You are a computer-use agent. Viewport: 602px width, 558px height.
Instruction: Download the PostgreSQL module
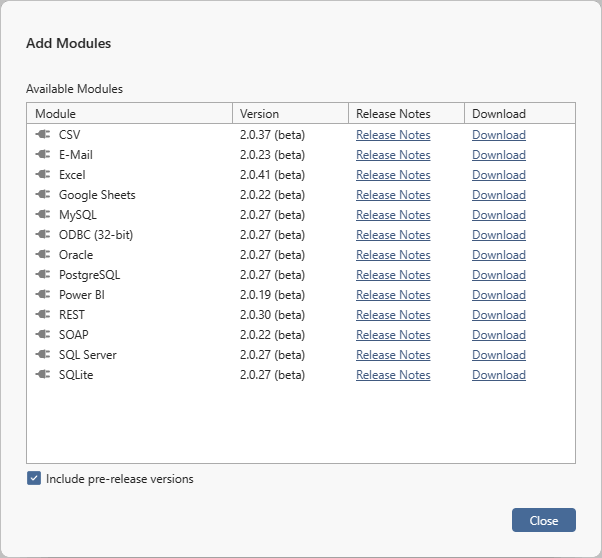[x=499, y=275]
